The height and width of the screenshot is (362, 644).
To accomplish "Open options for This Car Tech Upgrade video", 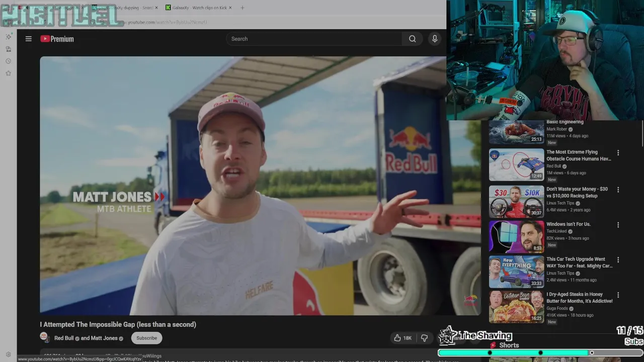I will point(618,260).
